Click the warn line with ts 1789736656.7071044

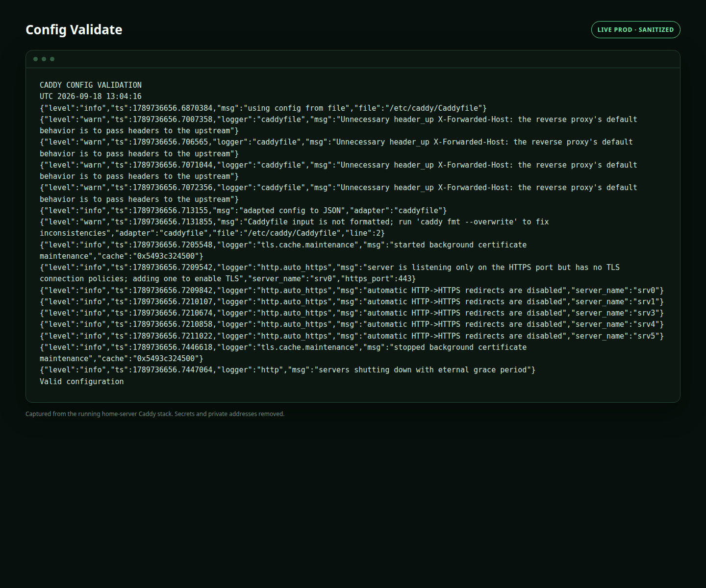338,171
